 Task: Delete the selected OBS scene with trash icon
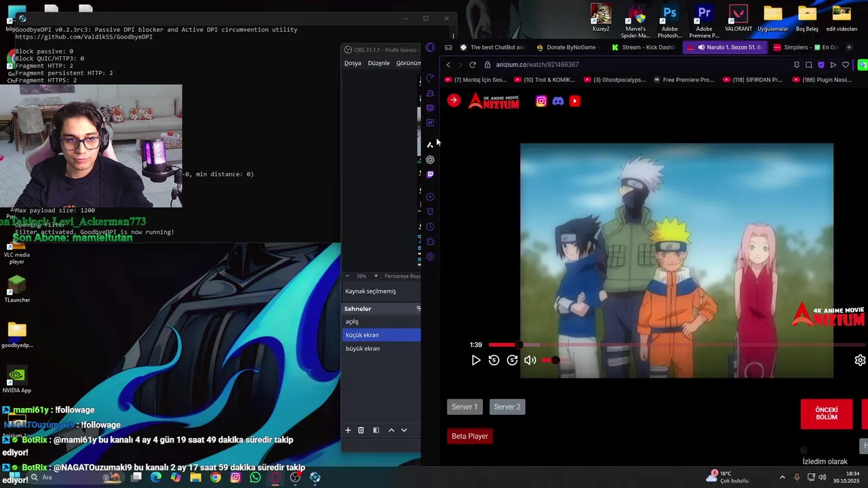361,430
